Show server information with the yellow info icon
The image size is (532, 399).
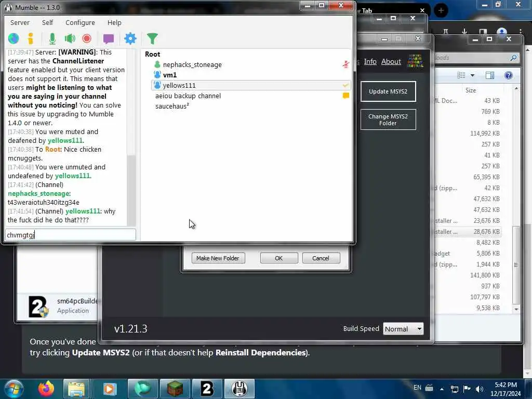coord(31,38)
